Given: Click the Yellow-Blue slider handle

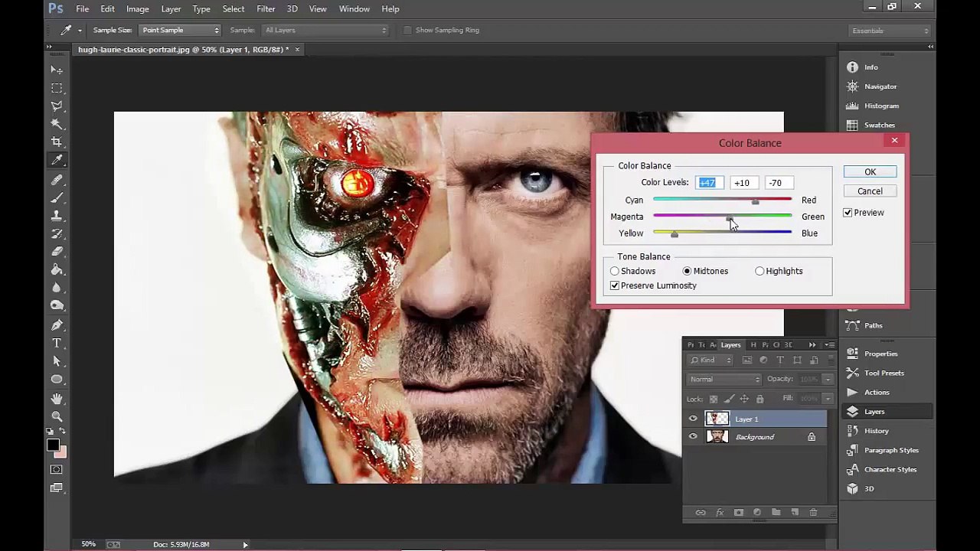Looking at the screenshot, I should click(675, 234).
